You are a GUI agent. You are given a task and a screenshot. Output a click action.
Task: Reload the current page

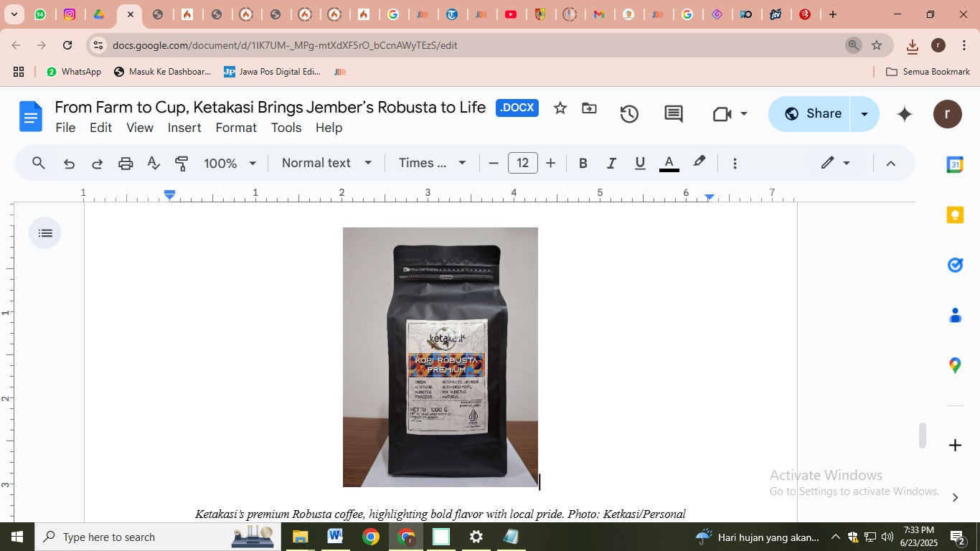click(x=67, y=45)
